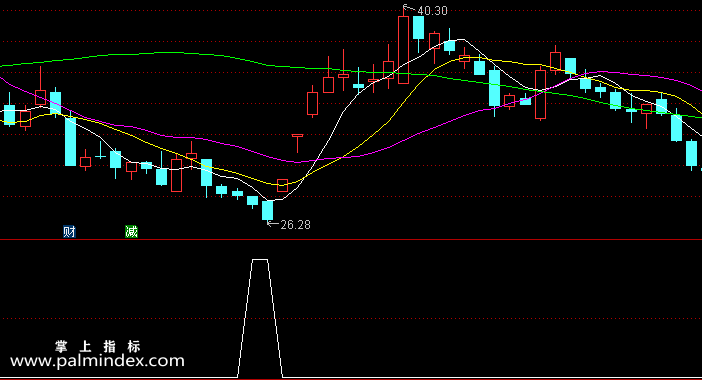The height and width of the screenshot is (380, 702).
Task: Click the large cyan drop candle near left side
Action: click(x=70, y=141)
